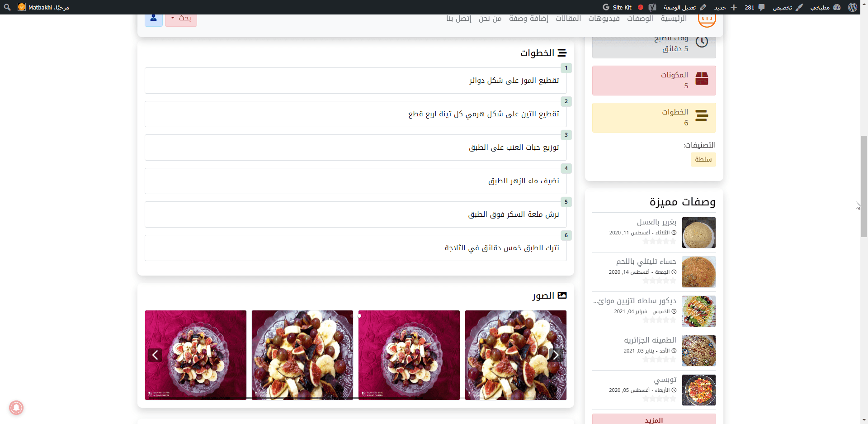Screen dimensions: 868x424
Task: Open the Matbakhi user account menu
Action: 43,7
